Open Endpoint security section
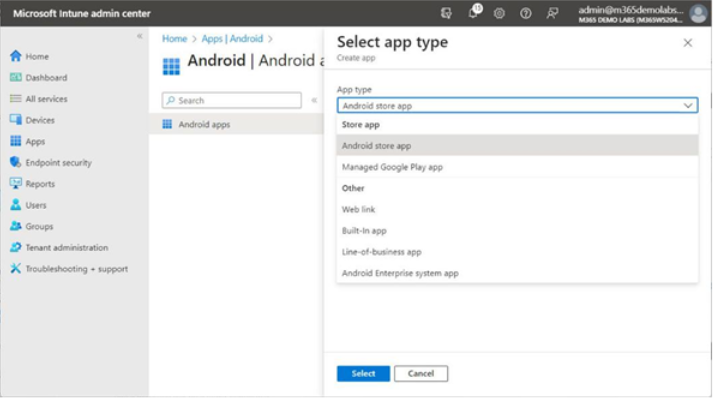Screen dimensions: 713x400 coord(50,163)
